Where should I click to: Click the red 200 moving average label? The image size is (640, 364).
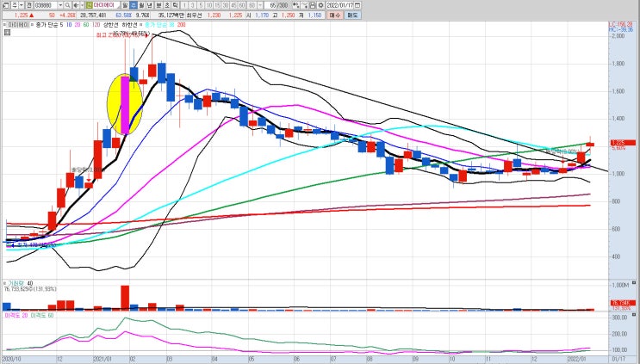[181, 24]
